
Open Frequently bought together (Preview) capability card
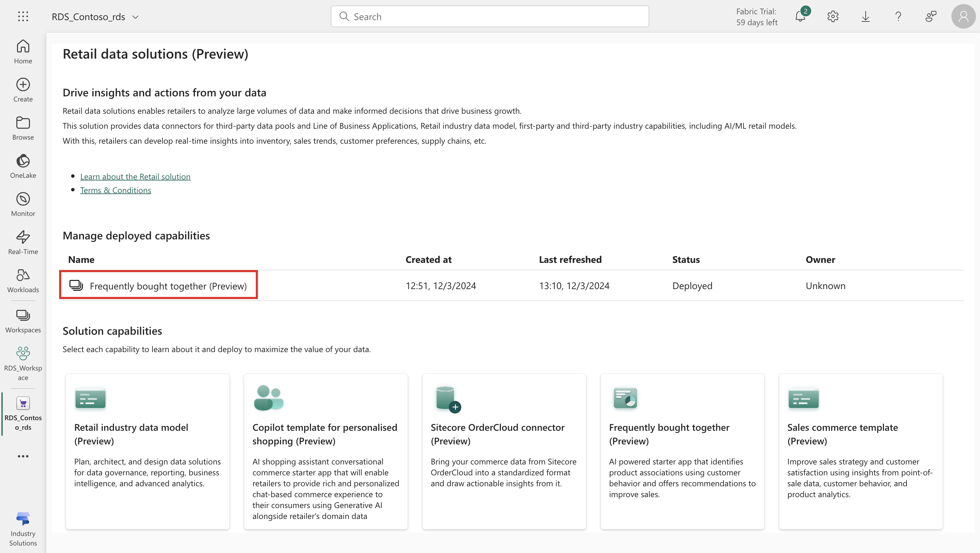682,452
